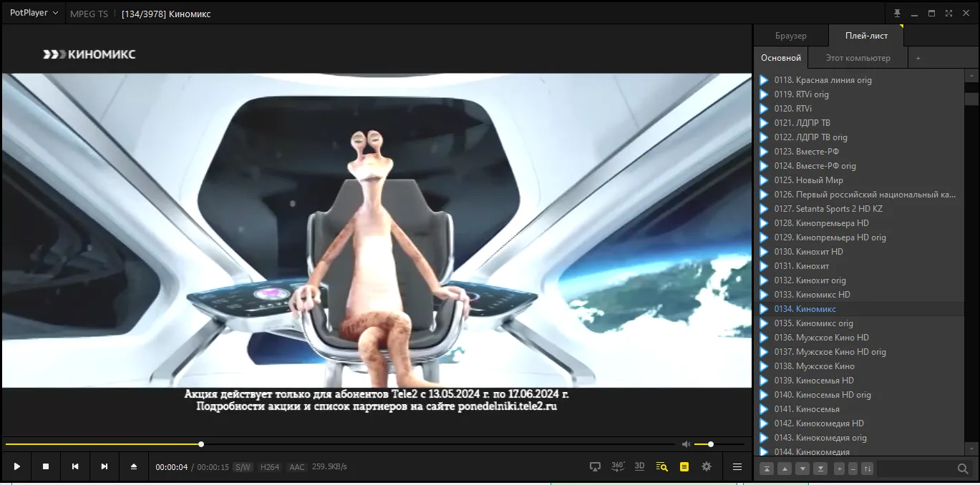Viewport: 980px width, 485px height.
Task: Select playlist item 0132. Кинохит orig
Action: (x=859, y=280)
